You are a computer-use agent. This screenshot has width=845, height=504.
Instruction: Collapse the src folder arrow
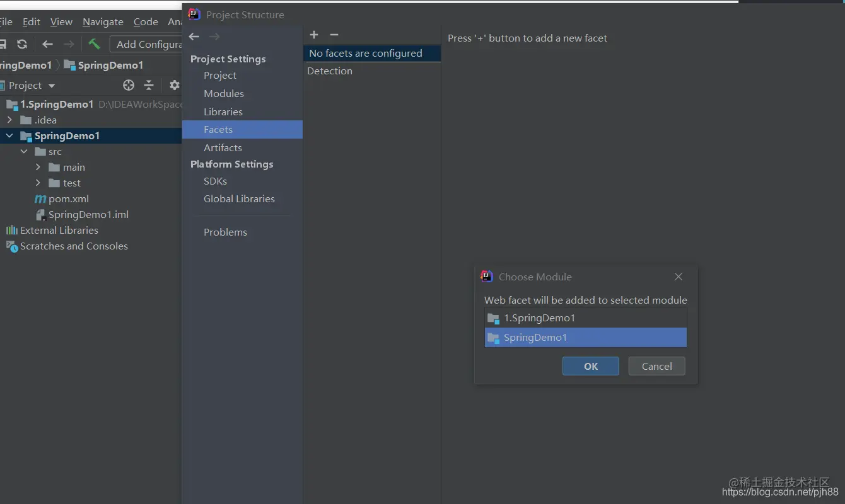click(x=24, y=151)
